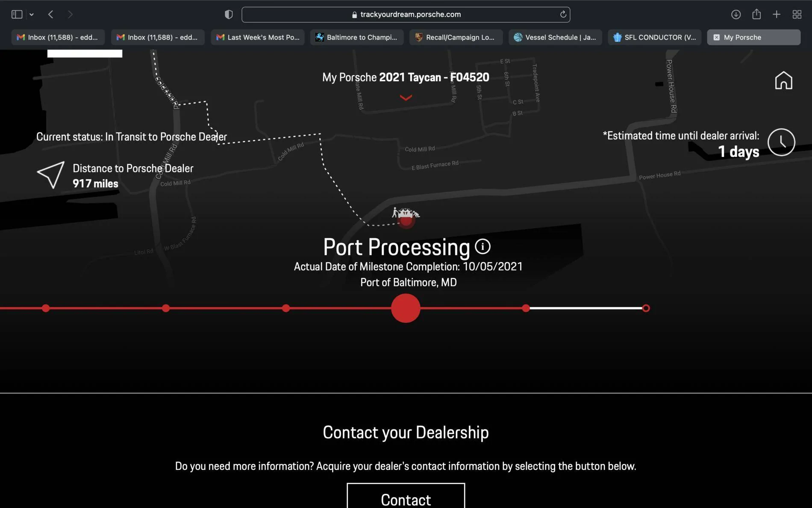812x508 pixels.
Task: Go back to the previous page
Action: pos(50,15)
